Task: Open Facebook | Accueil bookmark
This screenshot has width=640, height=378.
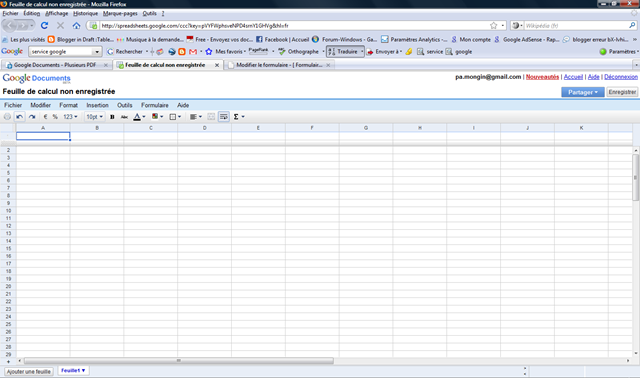Action: click(283, 40)
